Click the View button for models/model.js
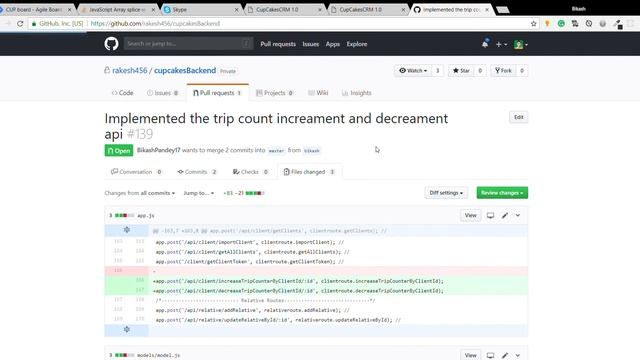 tap(470, 355)
